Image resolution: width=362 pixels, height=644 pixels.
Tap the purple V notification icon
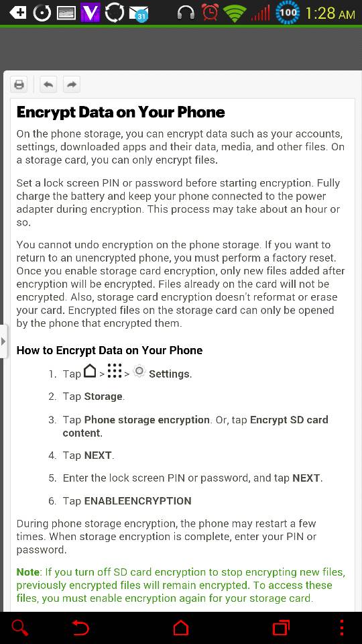(x=90, y=13)
